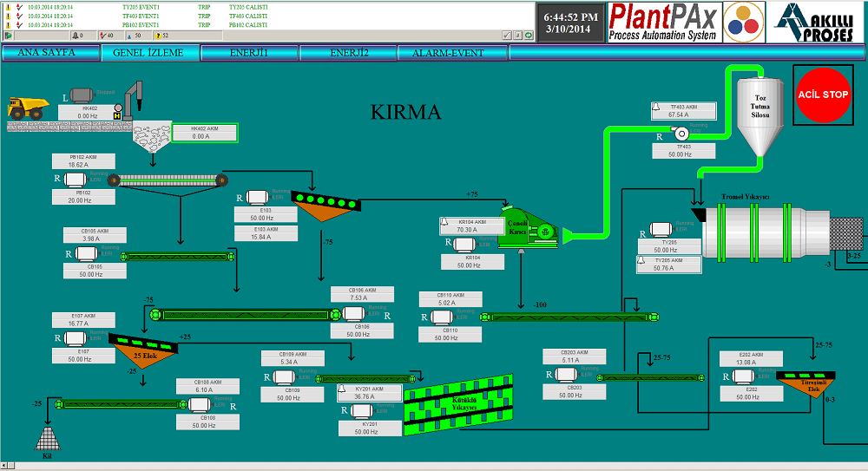868x471 pixels.
Task: Go to the ALARM-EVENT tab
Action: click(448, 53)
